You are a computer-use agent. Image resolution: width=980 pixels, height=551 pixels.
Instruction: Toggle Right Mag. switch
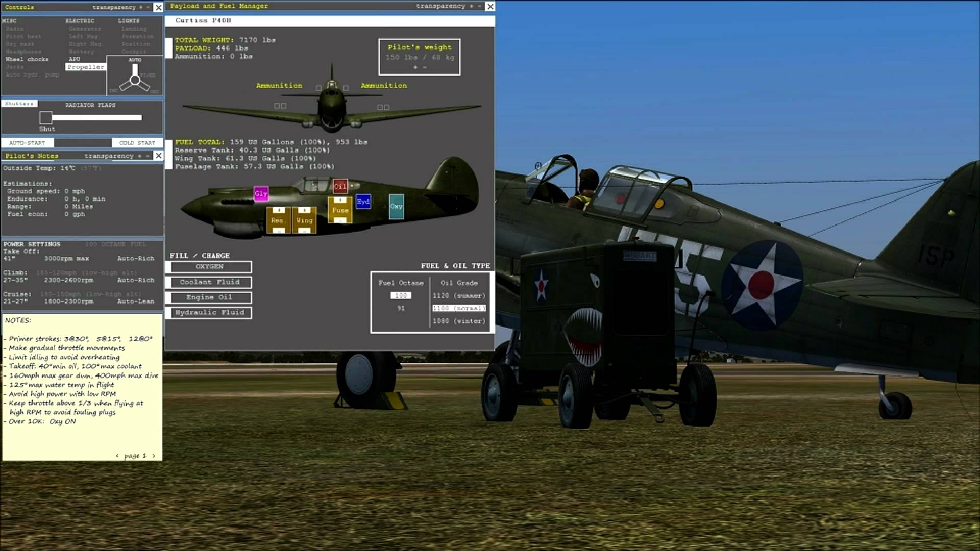tap(86, 44)
